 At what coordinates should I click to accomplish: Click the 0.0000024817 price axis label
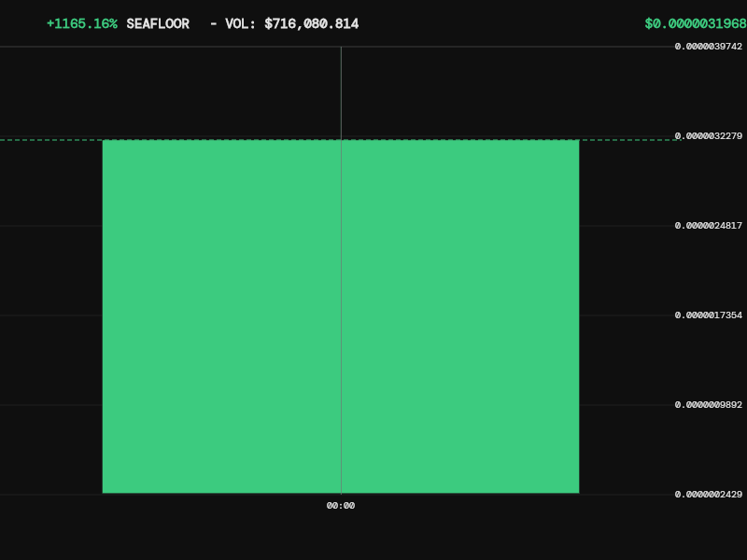tap(709, 226)
